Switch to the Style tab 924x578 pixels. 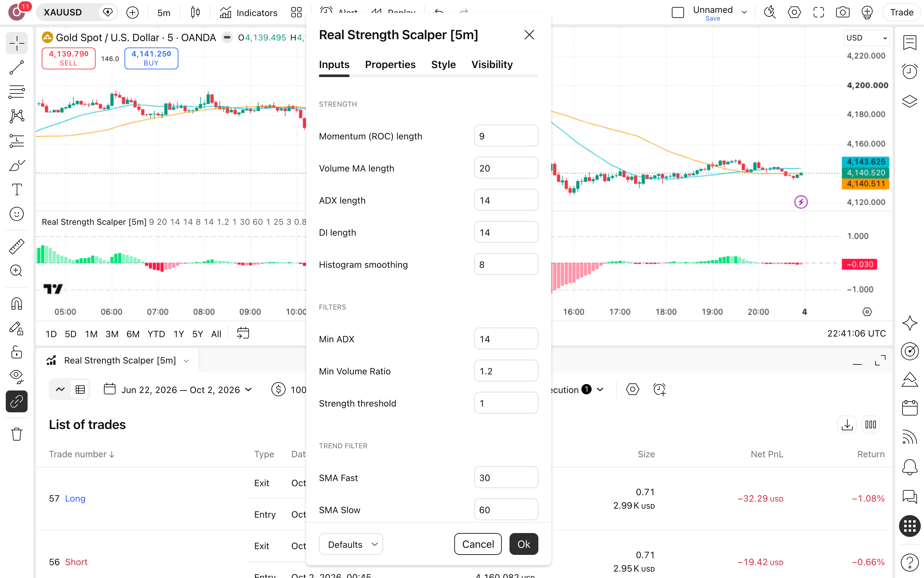[443, 65]
